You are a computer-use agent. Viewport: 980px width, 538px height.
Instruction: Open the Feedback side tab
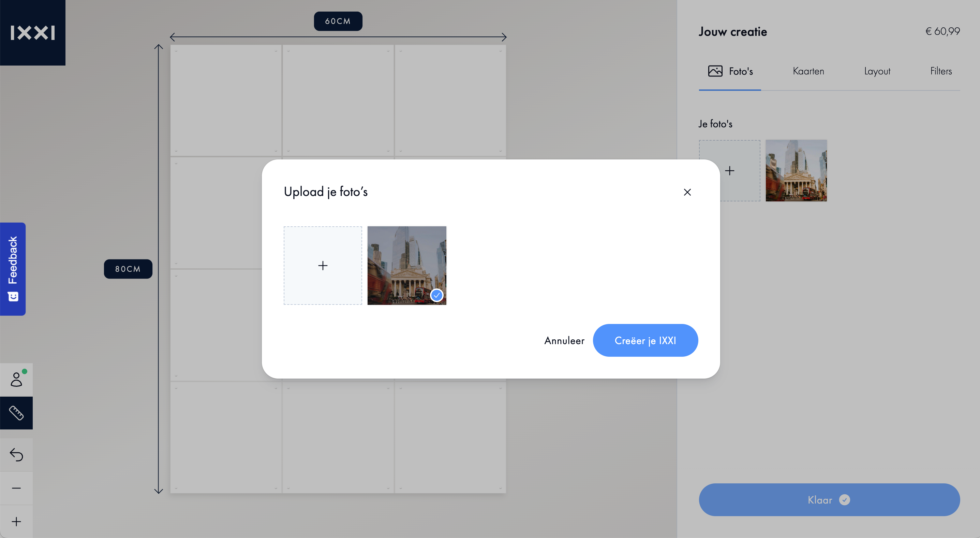click(x=13, y=269)
